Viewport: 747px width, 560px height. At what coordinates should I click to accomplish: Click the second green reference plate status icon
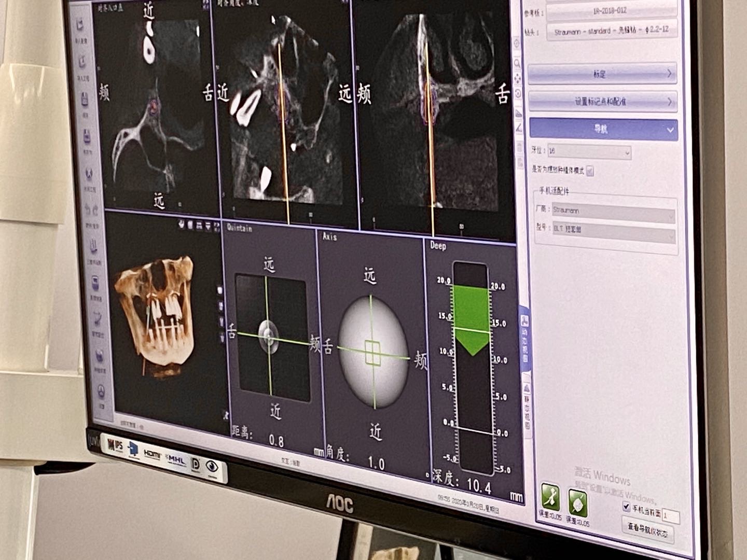click(577, 502)
